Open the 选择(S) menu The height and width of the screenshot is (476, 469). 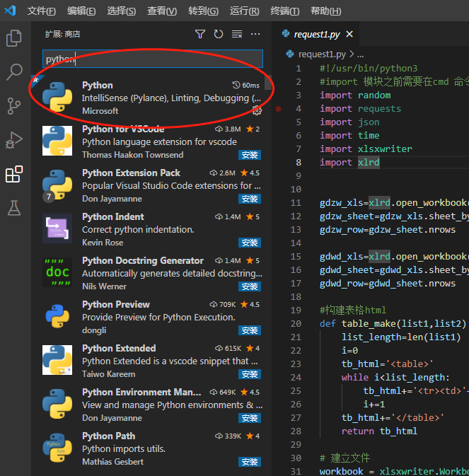point(122,11)
